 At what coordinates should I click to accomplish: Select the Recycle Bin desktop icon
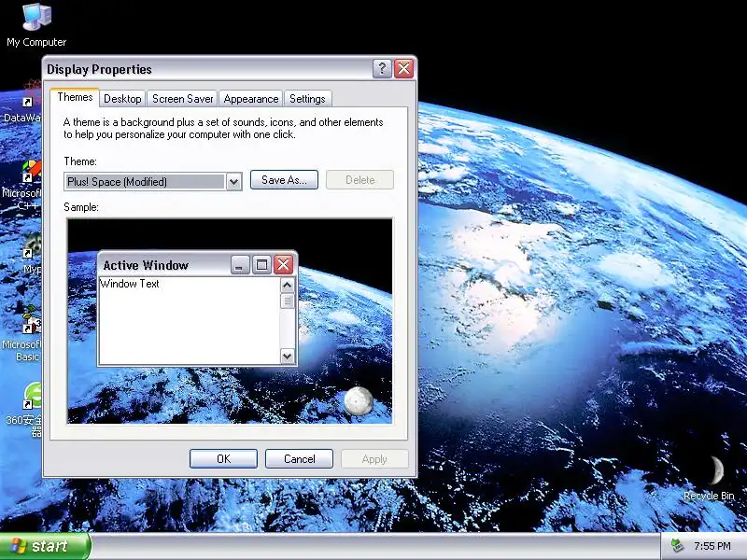pos(710,478)
